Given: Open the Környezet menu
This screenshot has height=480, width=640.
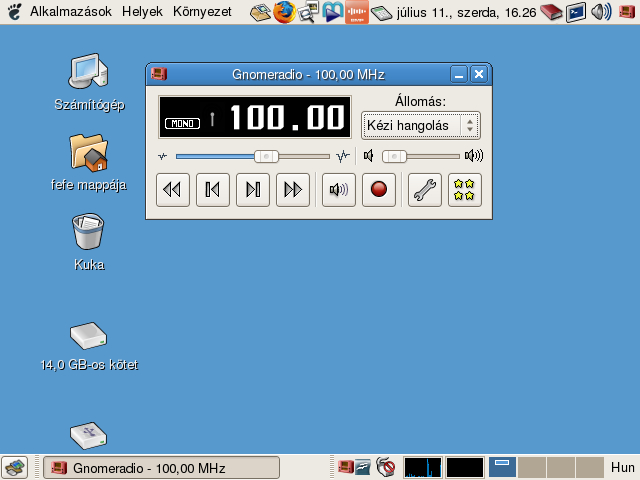Looking at the screenshot, I should point(202,12).
